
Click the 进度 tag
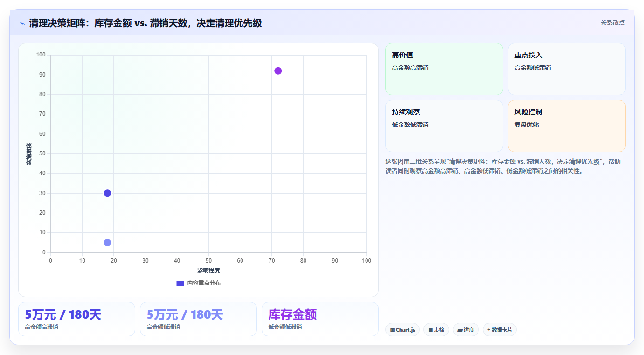pos(466,330)
